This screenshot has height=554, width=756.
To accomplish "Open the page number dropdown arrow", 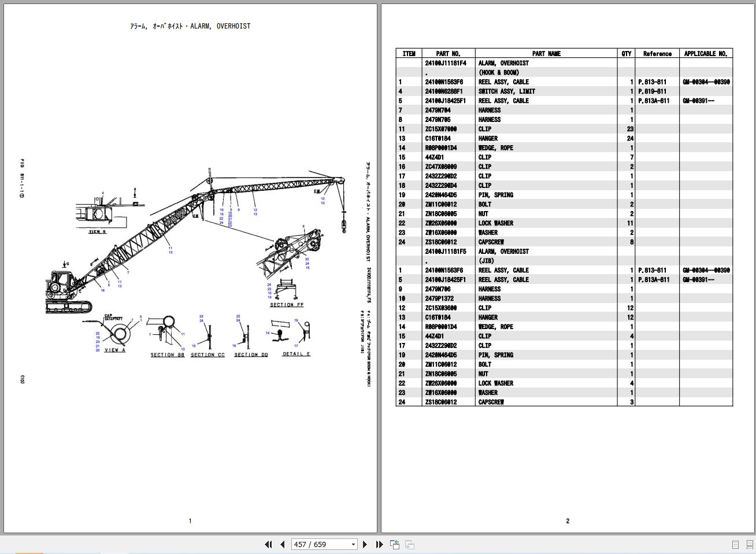I will point(353,545).
